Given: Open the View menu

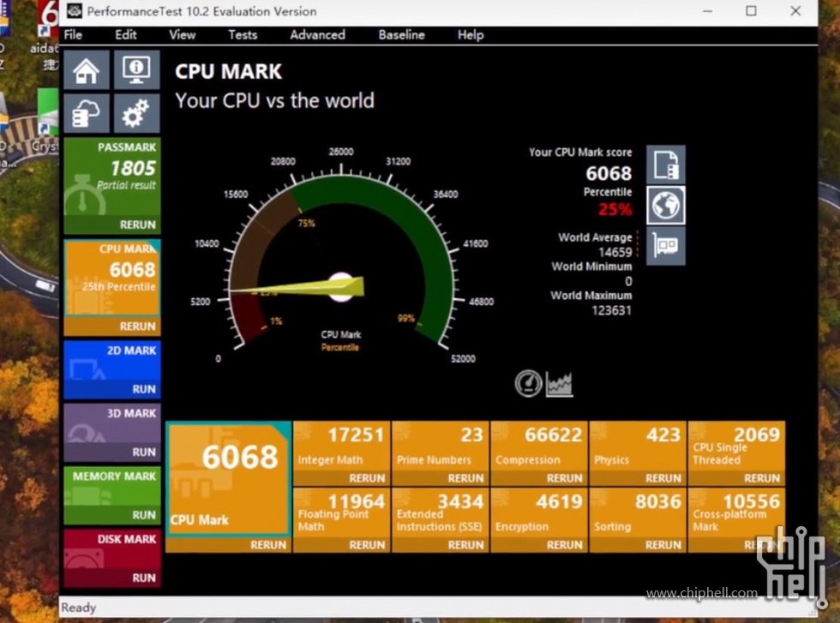Looking at the screenshot, I should point(182,35).
